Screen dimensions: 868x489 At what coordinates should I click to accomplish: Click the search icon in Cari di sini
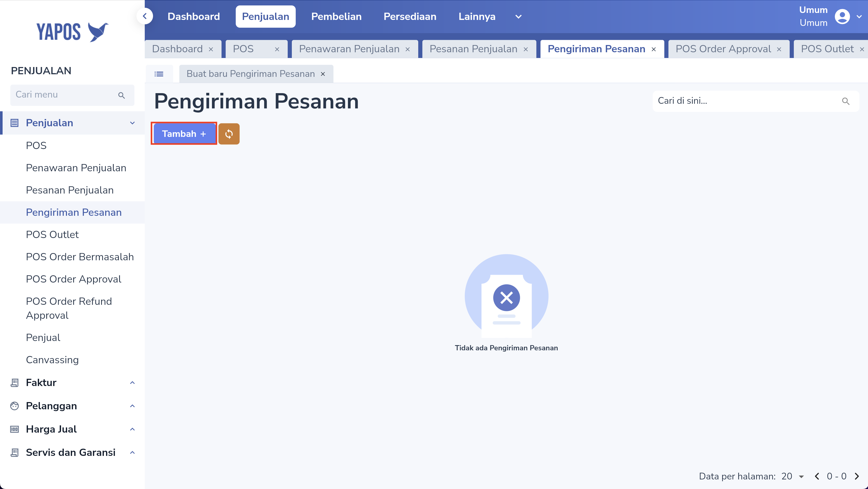846,101
